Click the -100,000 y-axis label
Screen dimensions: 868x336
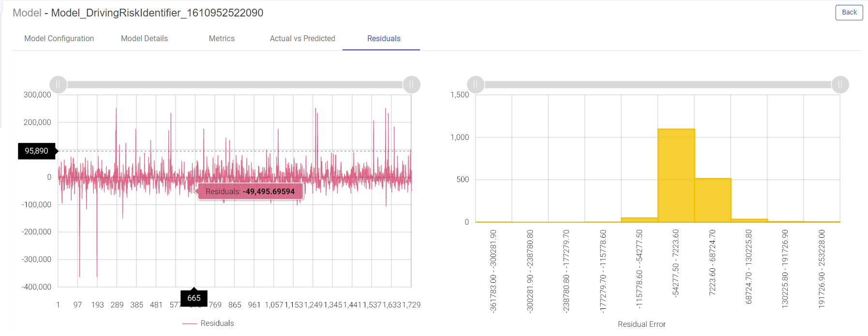tap(36, 205)
